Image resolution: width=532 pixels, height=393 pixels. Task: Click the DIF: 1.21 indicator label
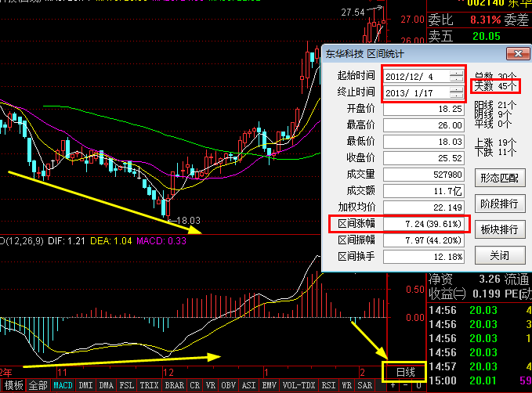[x=66, y=241]
